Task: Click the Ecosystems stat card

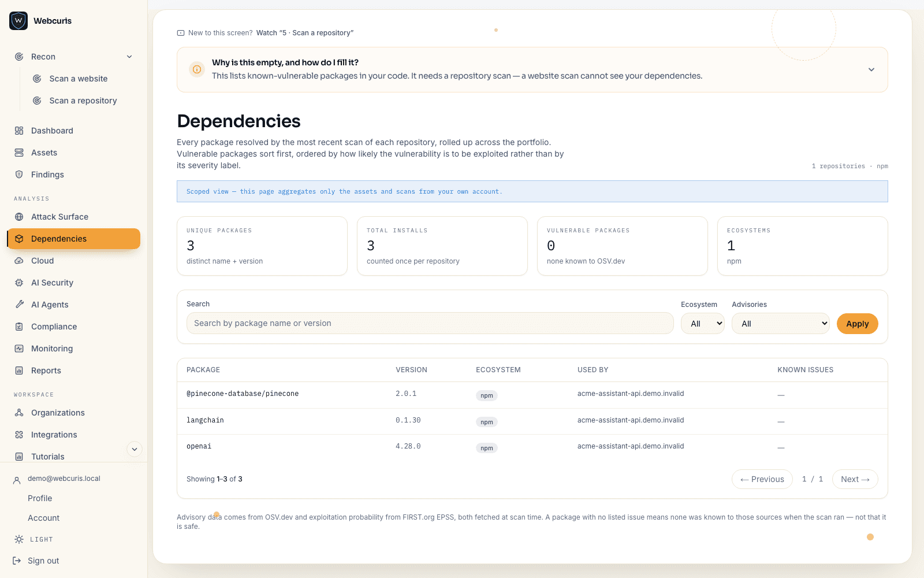Action: pos(803,246)
